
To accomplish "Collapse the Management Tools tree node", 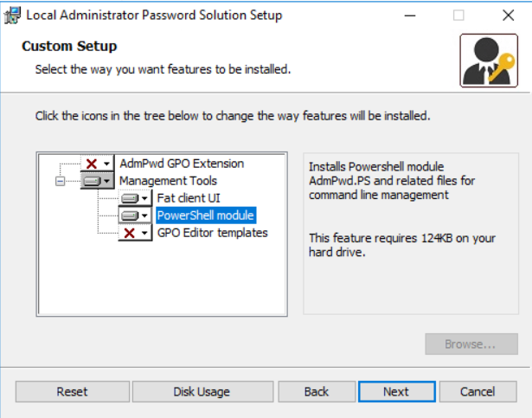I will pos(60,182).
